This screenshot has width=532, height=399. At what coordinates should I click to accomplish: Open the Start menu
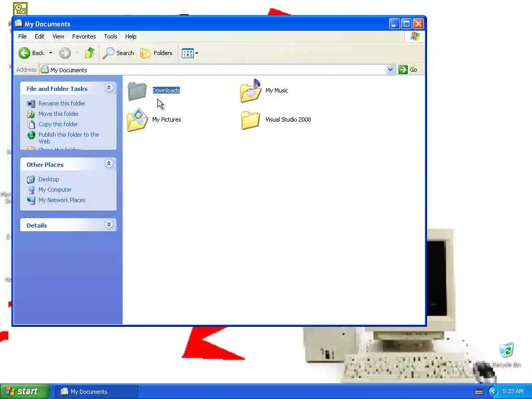click(25, 391)
